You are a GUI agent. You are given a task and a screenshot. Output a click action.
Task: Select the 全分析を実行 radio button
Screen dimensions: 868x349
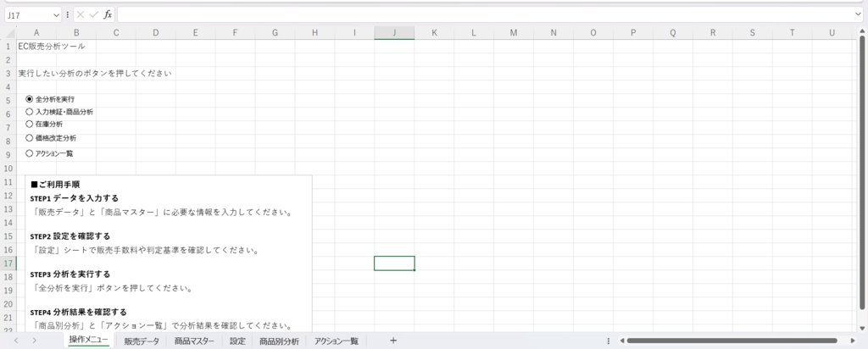pyautogui.click(x=30, y=99)
